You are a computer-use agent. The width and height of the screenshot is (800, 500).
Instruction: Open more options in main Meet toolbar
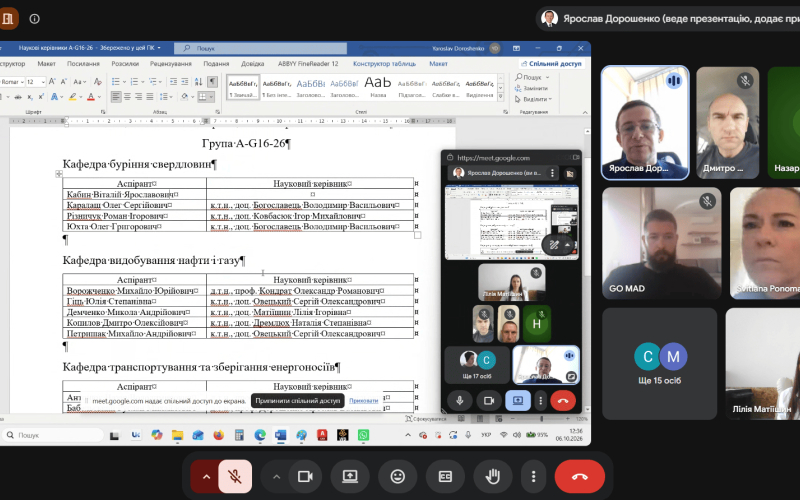[x=533, y=477]
